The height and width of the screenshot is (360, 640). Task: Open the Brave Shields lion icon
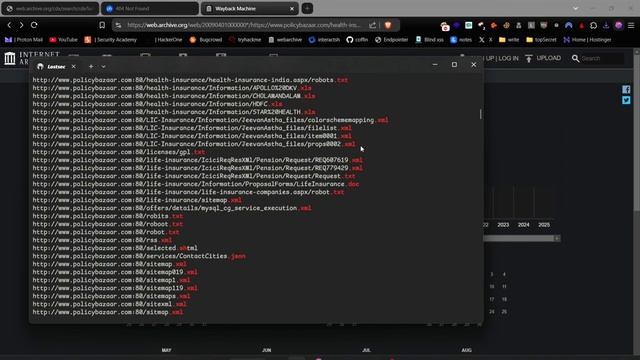click(388, 25)
